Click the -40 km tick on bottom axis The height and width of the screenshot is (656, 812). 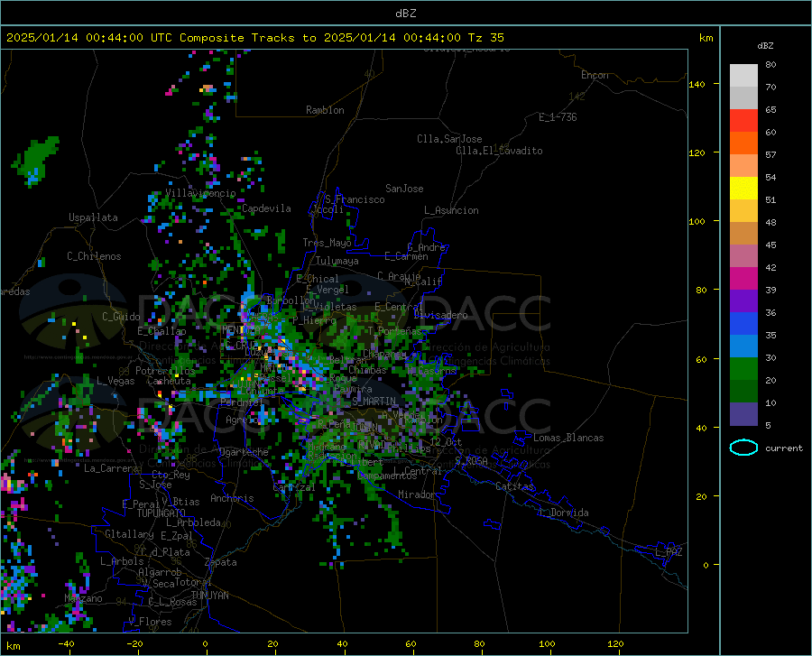tap(65, 644)
